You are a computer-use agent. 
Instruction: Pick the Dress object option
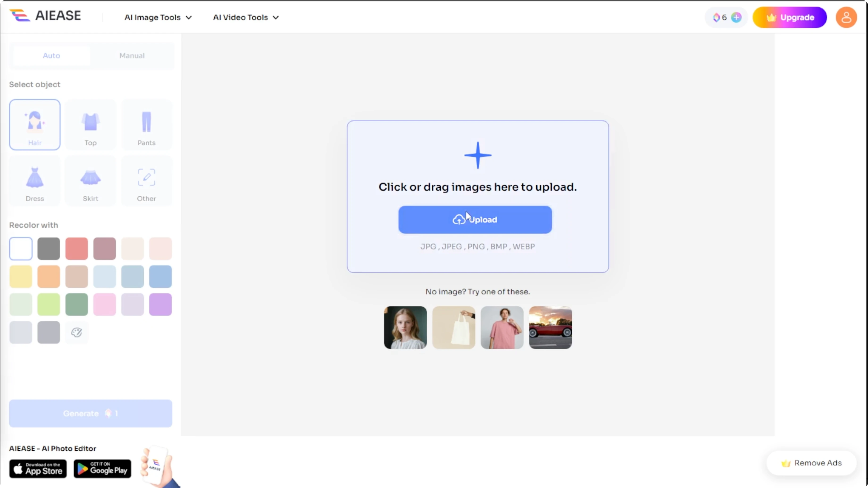coord(35,181)
